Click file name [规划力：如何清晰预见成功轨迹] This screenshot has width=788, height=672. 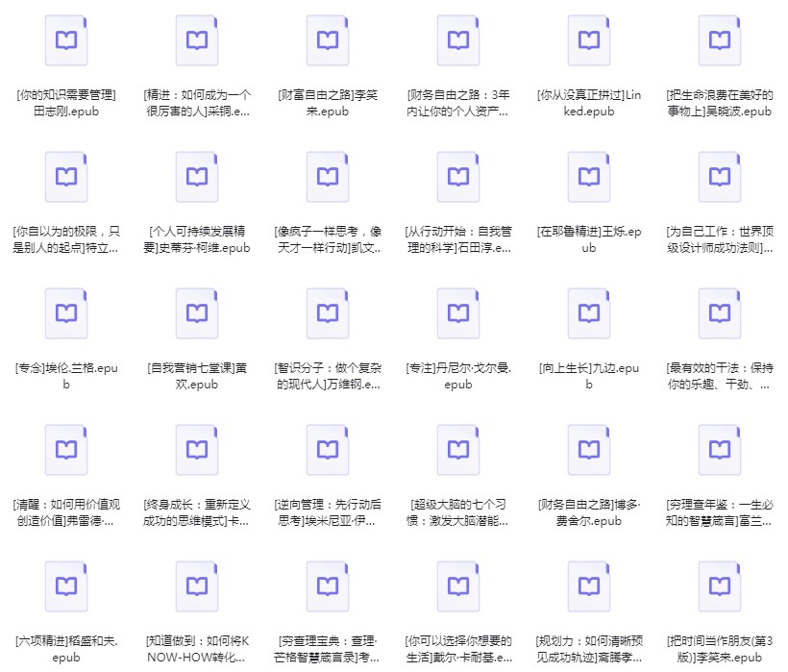click(x=589, y=649)
